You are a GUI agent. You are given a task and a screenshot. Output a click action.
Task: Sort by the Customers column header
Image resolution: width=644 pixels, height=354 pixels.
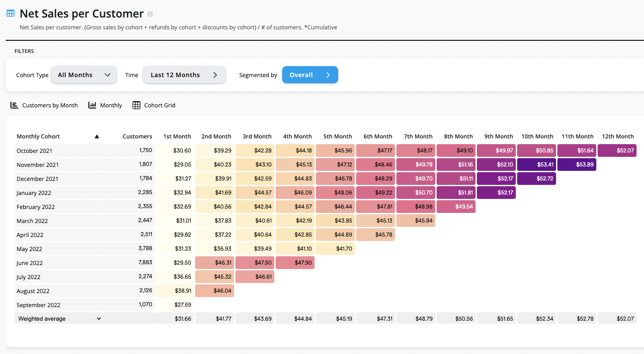137,136
